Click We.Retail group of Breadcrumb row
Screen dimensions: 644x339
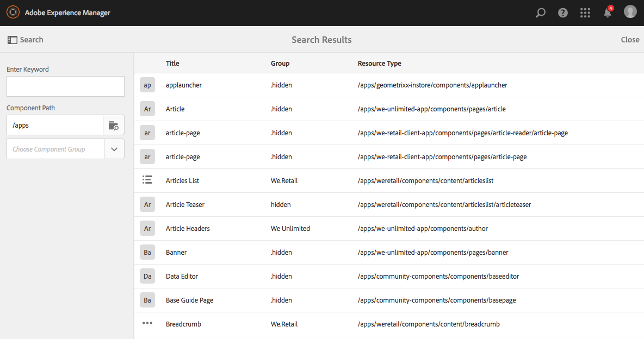click(x=284, y=324)
